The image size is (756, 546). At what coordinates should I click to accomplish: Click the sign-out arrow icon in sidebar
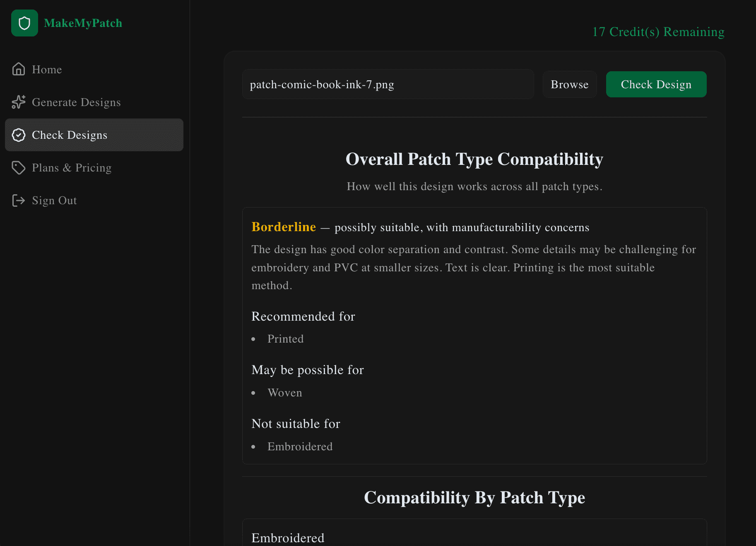pyautogui.click(x=19, y=201)
